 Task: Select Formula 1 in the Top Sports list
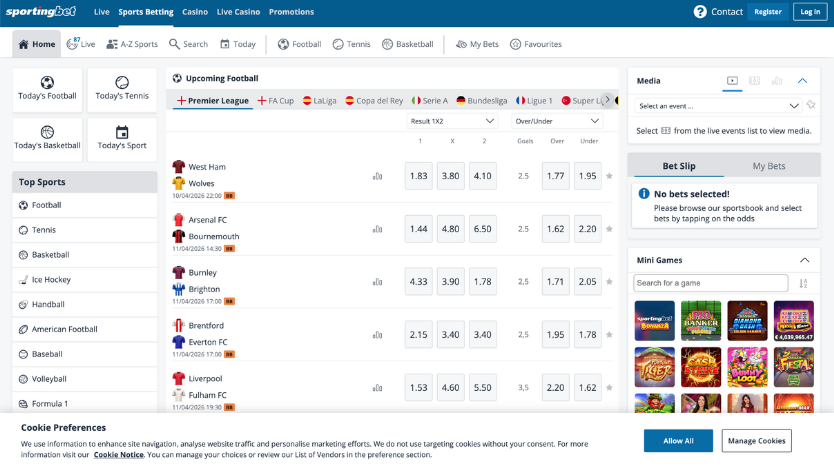tap(85, 404)
